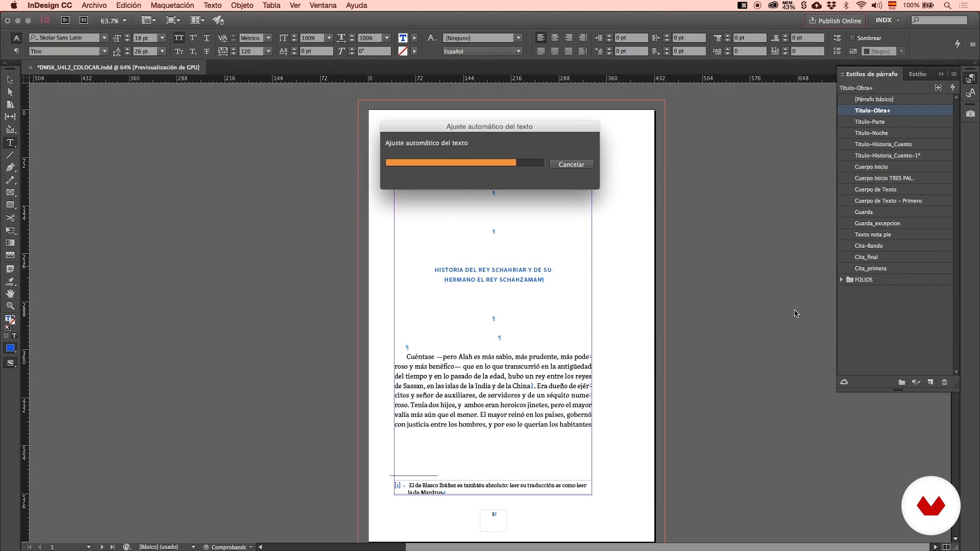Viewport: 980px width, 551px height.
Task: Select the Rectangle Frame tool
Action: click(10, 192)
